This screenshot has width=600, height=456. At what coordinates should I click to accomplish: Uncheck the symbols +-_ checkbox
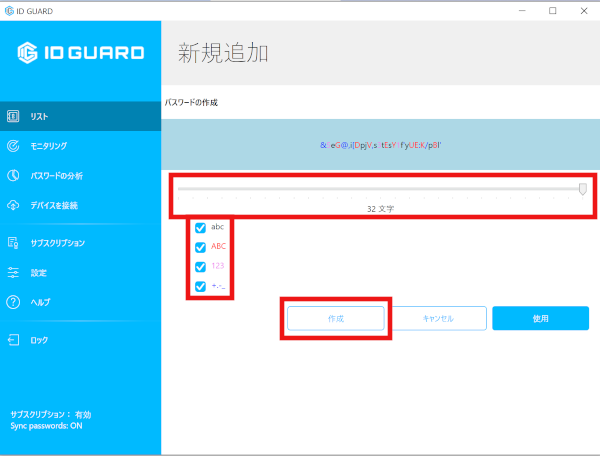click(200, 286)
